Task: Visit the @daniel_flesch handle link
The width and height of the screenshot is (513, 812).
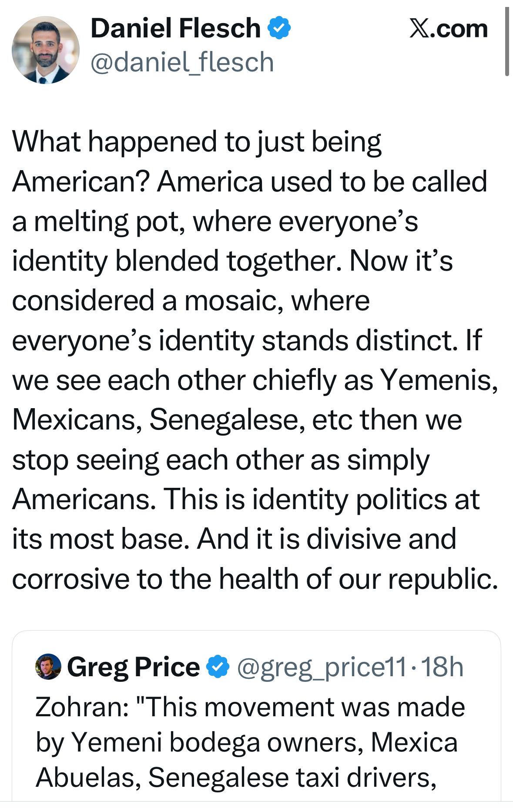Action: pyautogui.click(x=182, y=62)
